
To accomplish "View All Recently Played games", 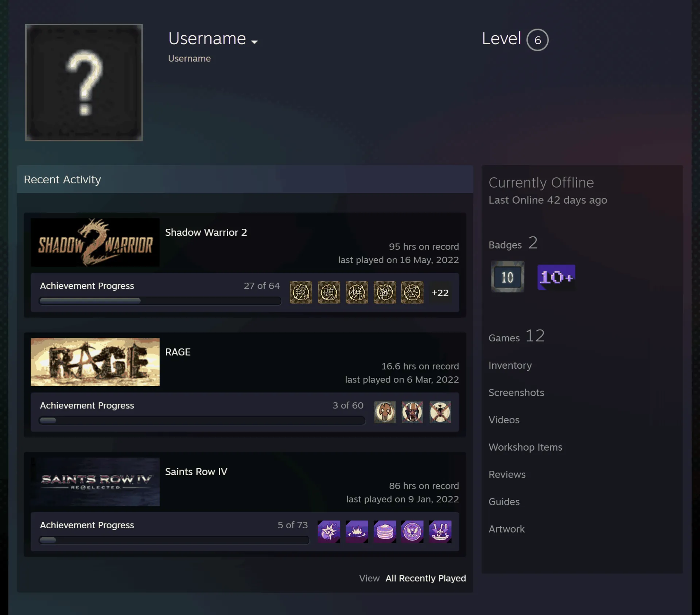I will [426, 578].
